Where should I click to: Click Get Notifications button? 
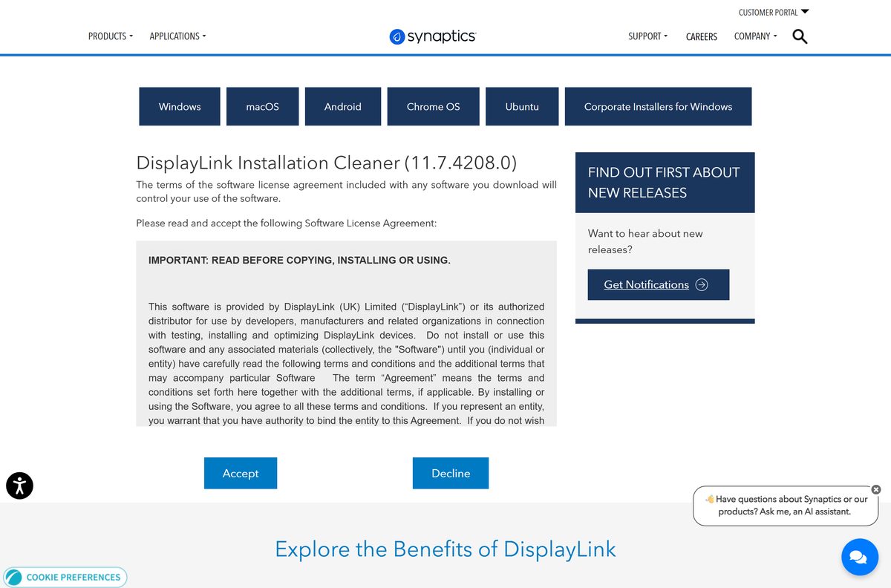pos(658,284)
